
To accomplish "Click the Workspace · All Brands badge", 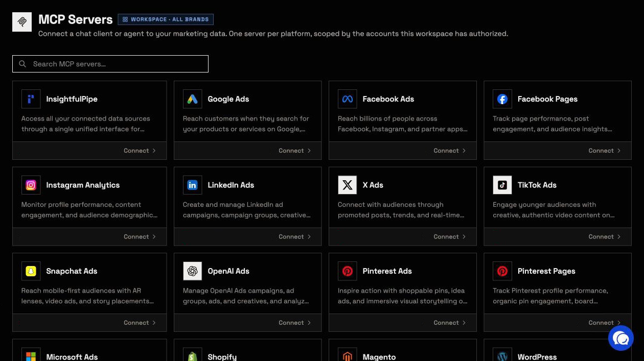I will (166, 19).
